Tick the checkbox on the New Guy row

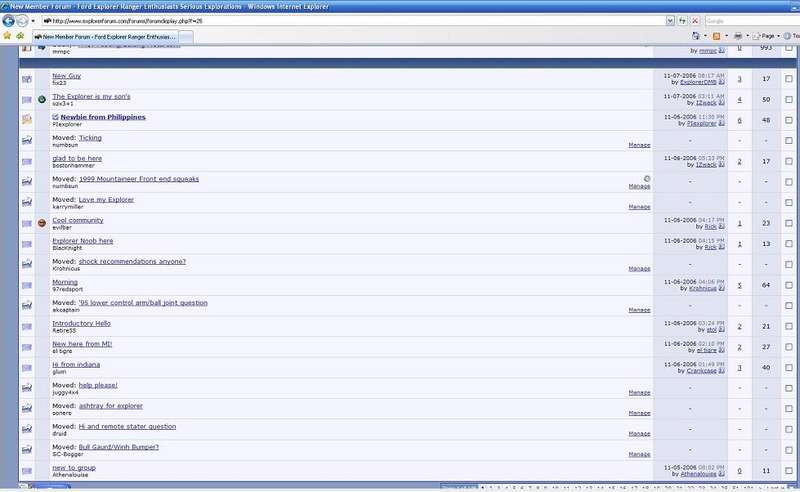click(789, 79)
